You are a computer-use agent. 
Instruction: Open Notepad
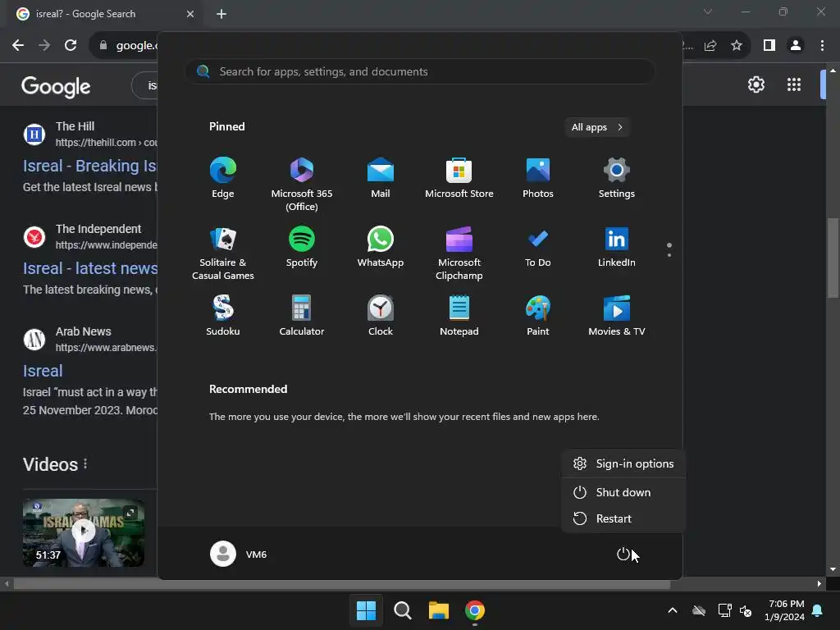459,316
